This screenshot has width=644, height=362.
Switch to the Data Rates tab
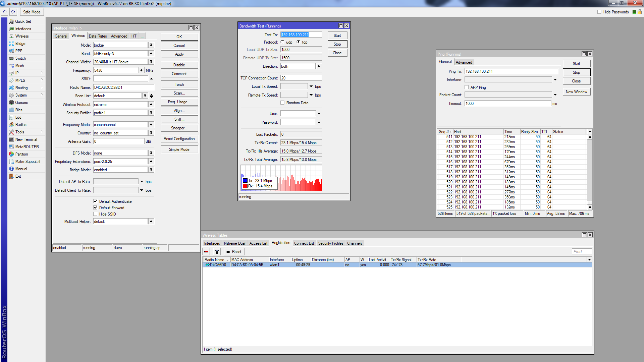(x=98, y=36)
